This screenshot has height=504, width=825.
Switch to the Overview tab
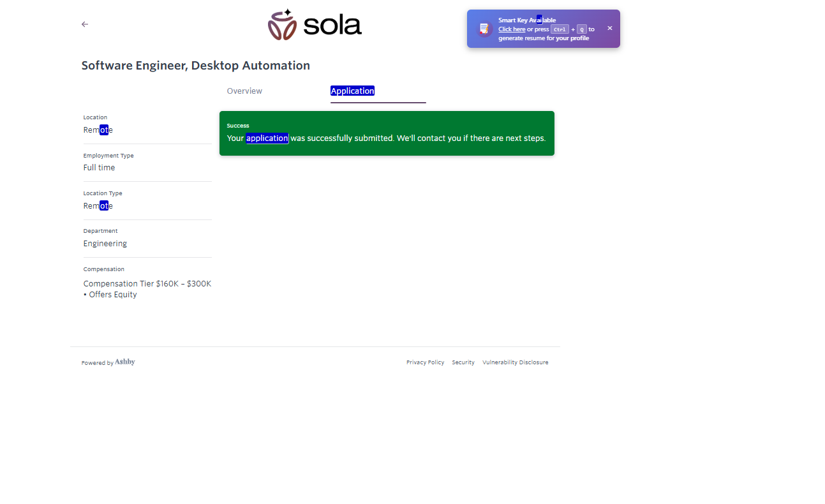(244, 91)
